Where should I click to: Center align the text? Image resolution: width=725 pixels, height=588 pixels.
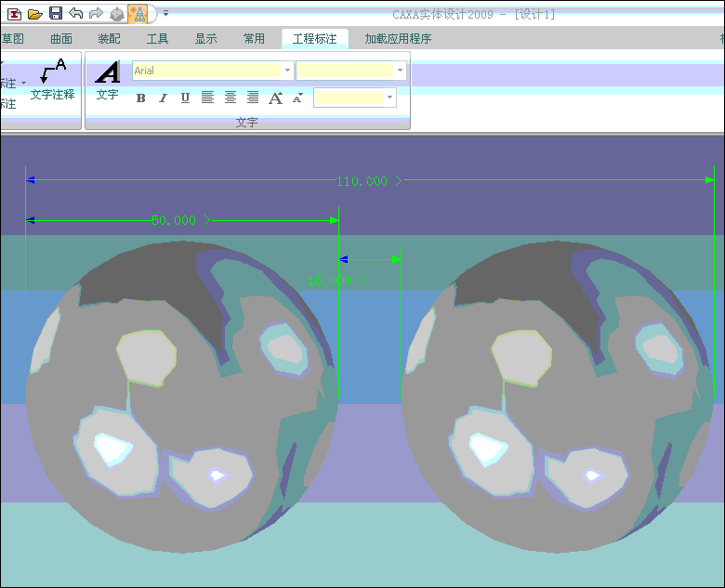point(231,98)
